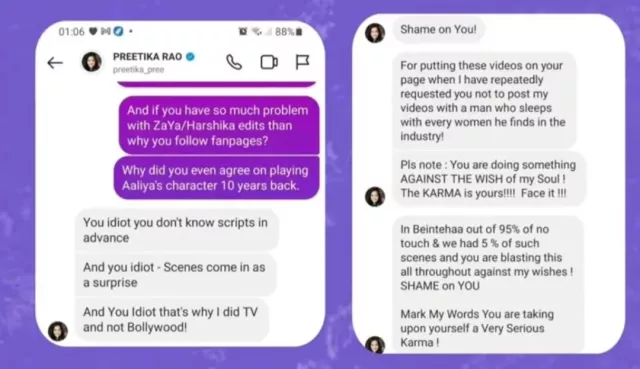This screenshot has height=369, width=640.
Task: Tap the blue verified badge beside name
Action: click(191, 57)
